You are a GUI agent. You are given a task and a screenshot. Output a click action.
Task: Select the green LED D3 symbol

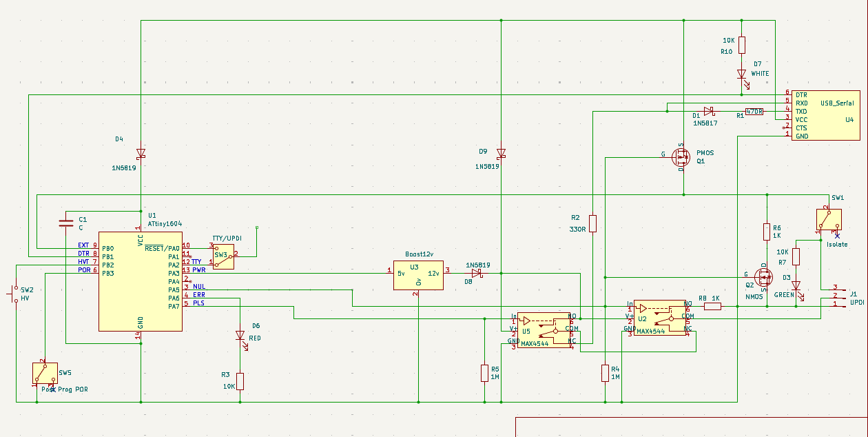pos(796,285)
